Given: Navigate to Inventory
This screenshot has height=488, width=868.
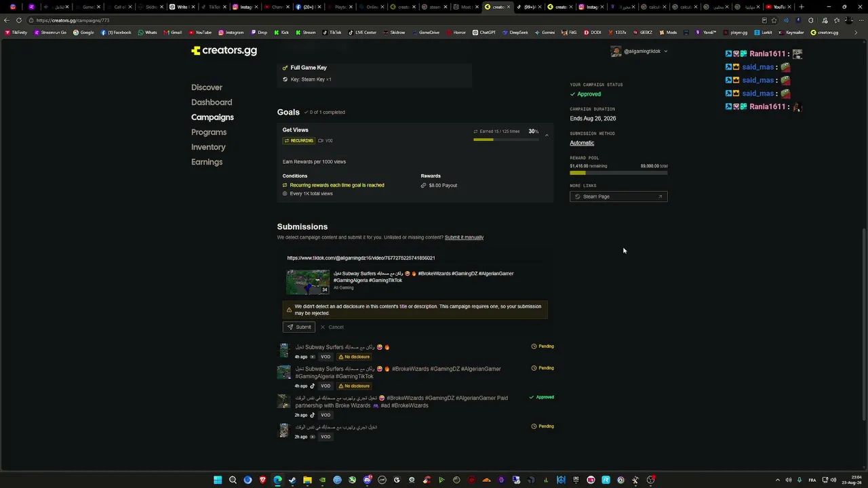Looking at the screenshot, I should (x=208, y=147).
